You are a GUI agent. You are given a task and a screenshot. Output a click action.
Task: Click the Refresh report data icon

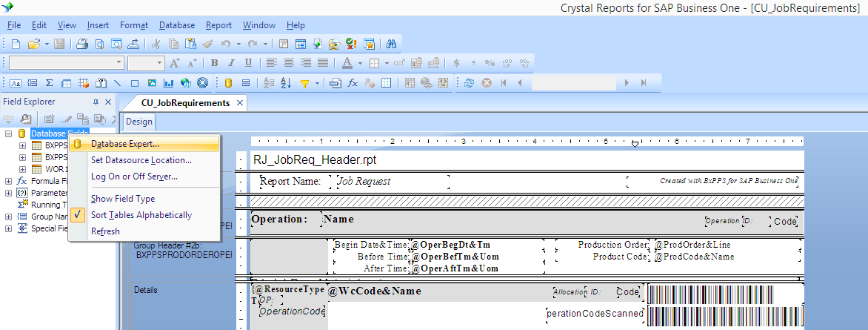469,83
